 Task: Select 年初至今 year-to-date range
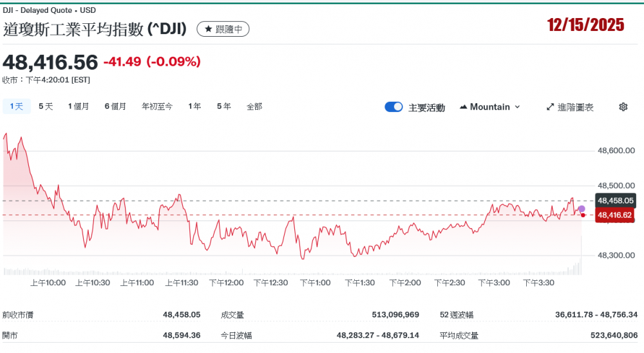click(x=157, y=106)
